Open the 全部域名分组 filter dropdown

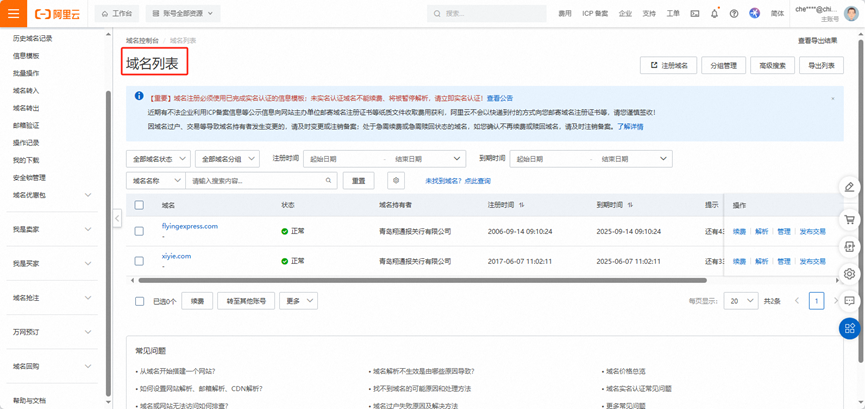click(227, 158)
